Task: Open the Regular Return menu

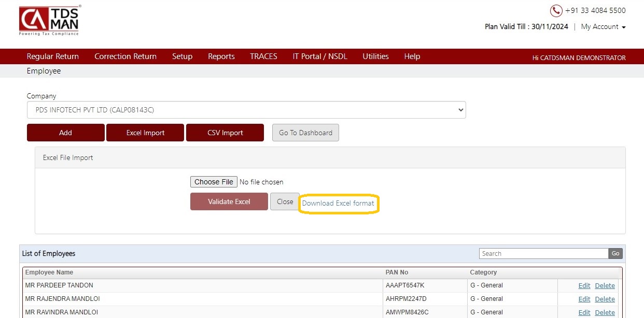Action: 53,56
